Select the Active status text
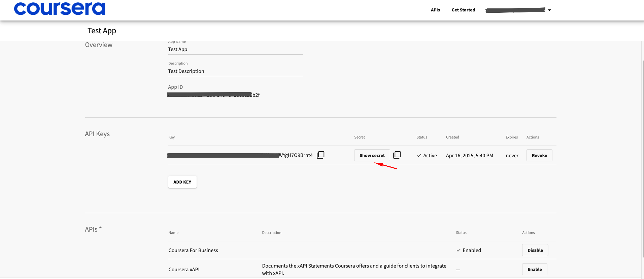 coord(430,156)
